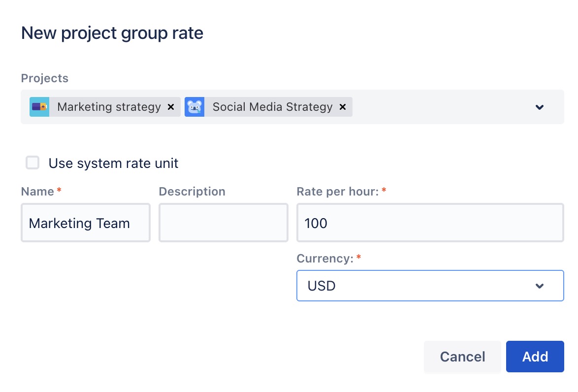Focus the Name field containing Marketing Team

click(x=85, y=223)
